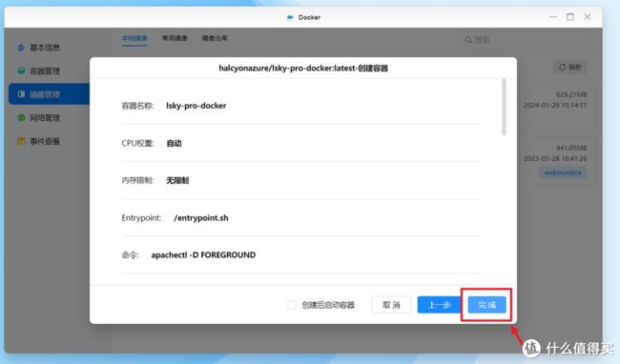Open 事件查看 in the sidebar
The width and height of the screenshot is (620, 364).
coord(45,141)
